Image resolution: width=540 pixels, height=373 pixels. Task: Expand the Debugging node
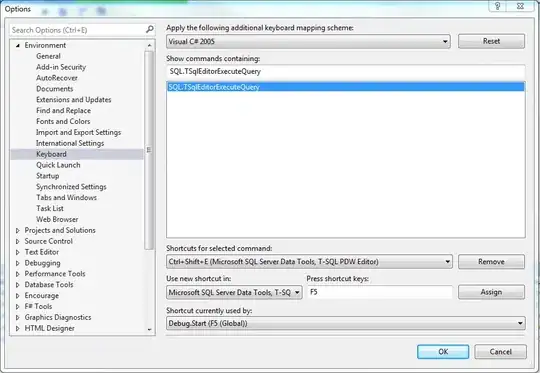point(18,263)
